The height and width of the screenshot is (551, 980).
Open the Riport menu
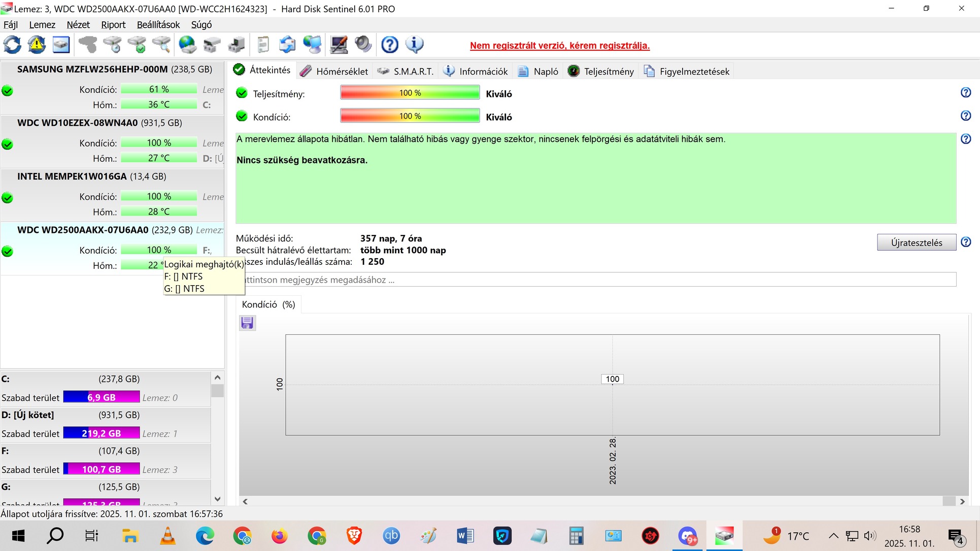pos(113,25)
